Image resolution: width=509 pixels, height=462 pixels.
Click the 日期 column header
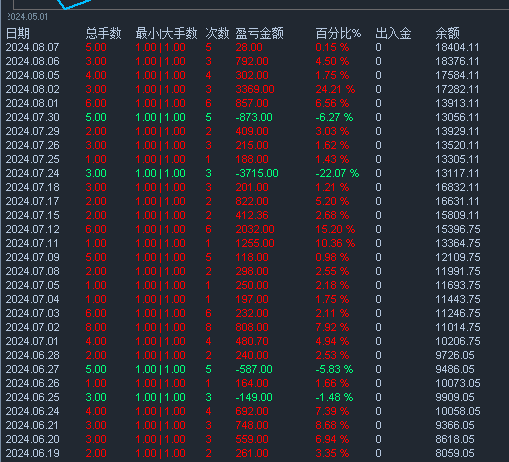[18, 34]
